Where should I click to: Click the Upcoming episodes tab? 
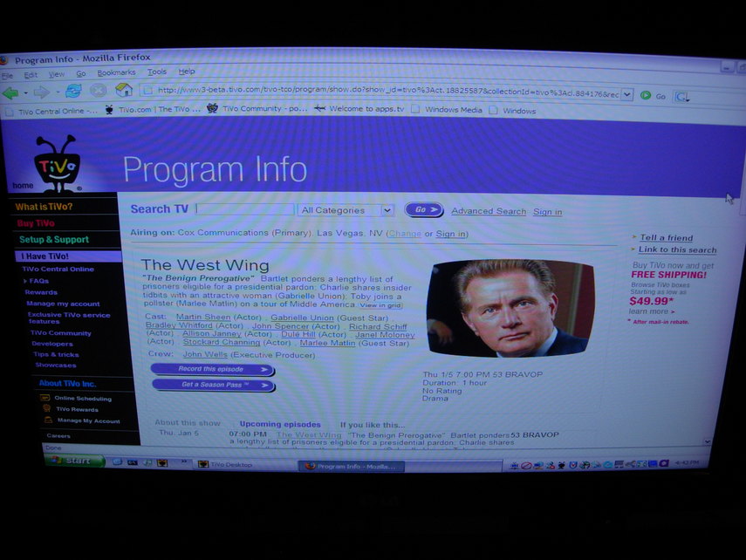(x=280, y=424)
